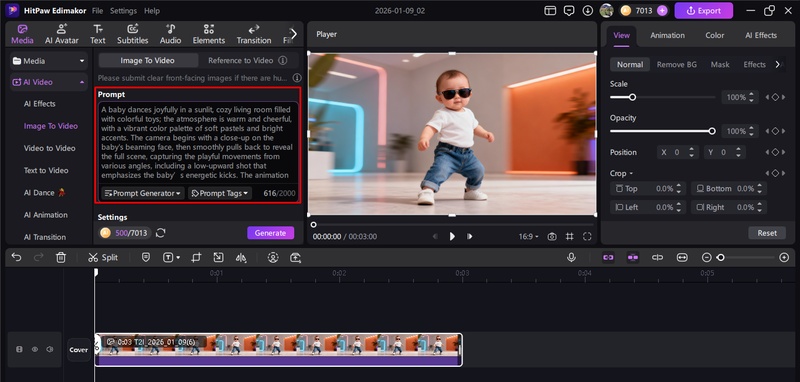Open the Prompt Generator dropdown
800x382 pixels.
click(x=143, y=193)
